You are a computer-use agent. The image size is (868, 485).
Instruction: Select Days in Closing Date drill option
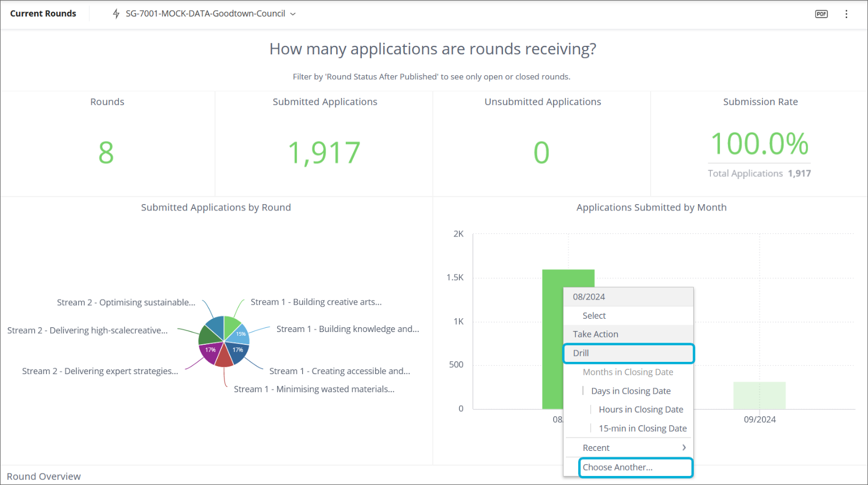pos(630,391)
